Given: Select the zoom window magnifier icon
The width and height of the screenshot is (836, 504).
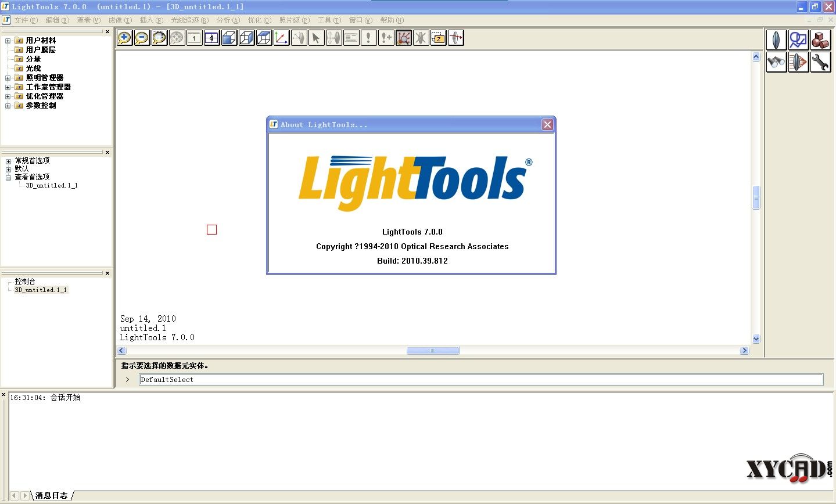Looking at the screenshot, I should pyautogui.click(x=159, y=38).
